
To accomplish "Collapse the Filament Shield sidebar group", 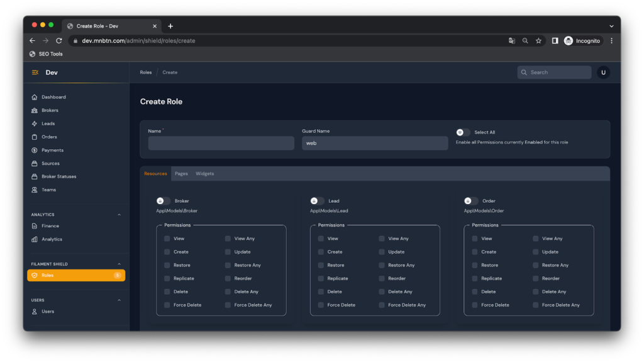I will tap(119, 264).
